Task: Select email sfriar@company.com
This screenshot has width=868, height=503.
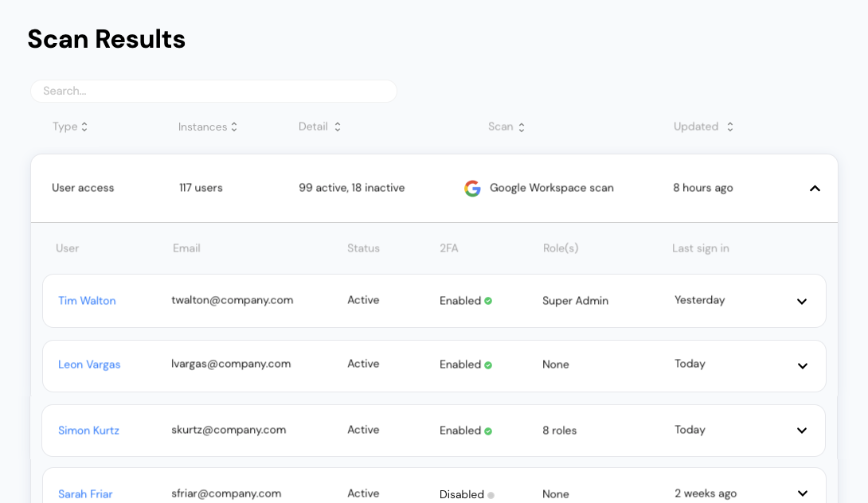Action: point(226,493)
